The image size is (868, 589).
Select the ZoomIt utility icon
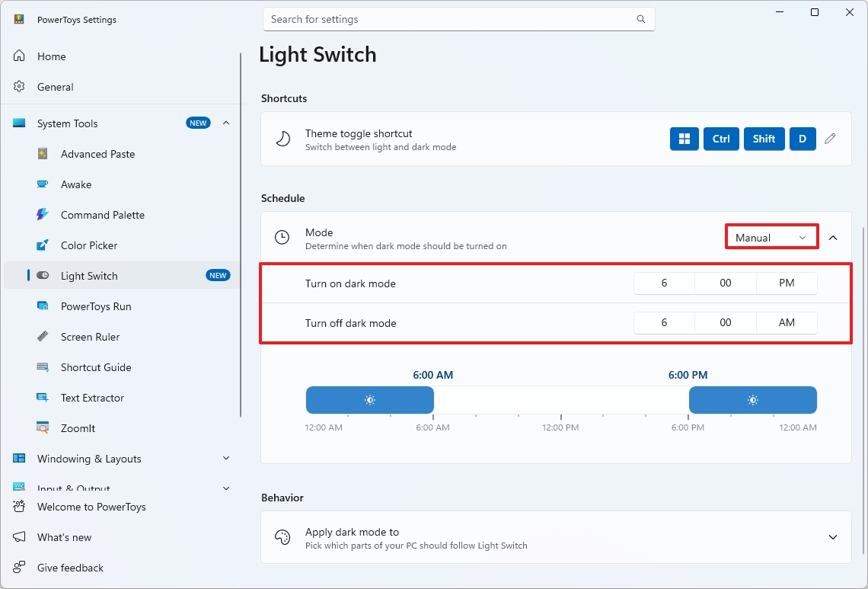(x=43, y=428)
